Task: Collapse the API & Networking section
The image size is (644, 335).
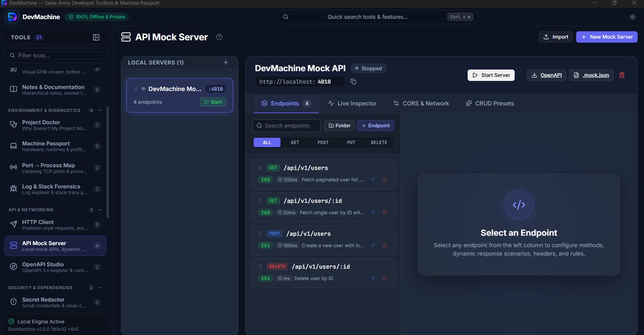Action: (100, 210)
